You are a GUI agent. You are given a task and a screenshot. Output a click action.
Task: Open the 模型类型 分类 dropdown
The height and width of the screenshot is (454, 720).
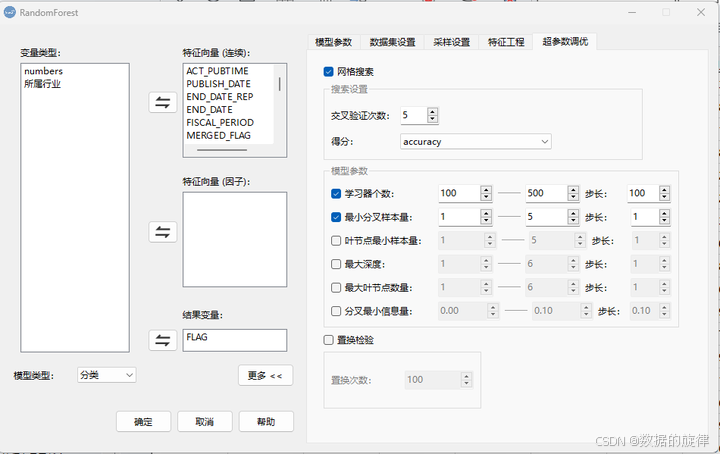tap(107, 375)
